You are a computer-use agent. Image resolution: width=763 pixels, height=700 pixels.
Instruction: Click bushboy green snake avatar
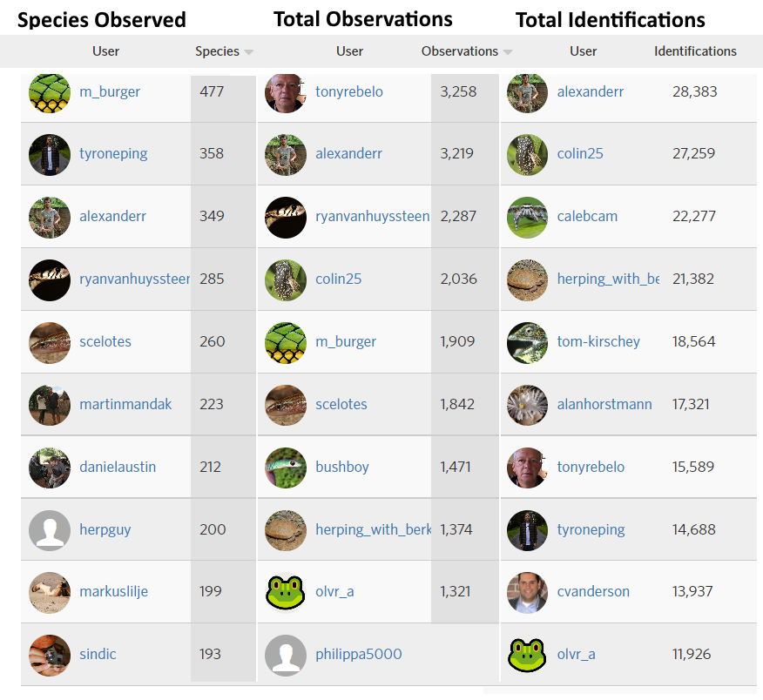tap(286, 468)
